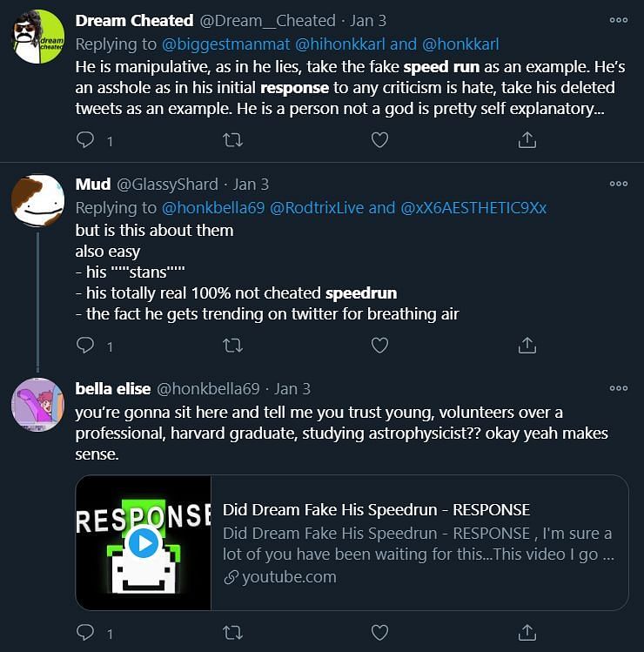Open the @biggestmanmat mention link

click(x=225, y=44)
